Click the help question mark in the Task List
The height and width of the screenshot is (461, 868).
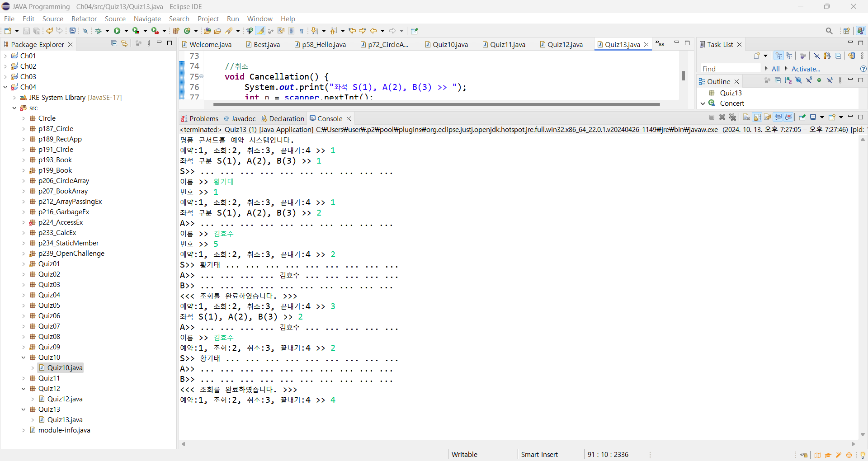(863, 69)
